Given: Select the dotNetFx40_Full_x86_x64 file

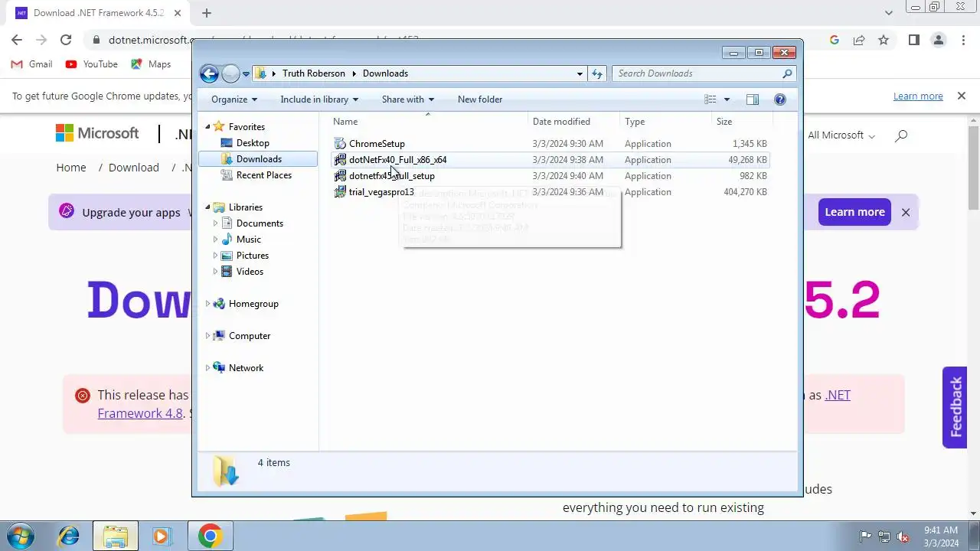Looking at the screenshot, I should coord(550,160).
